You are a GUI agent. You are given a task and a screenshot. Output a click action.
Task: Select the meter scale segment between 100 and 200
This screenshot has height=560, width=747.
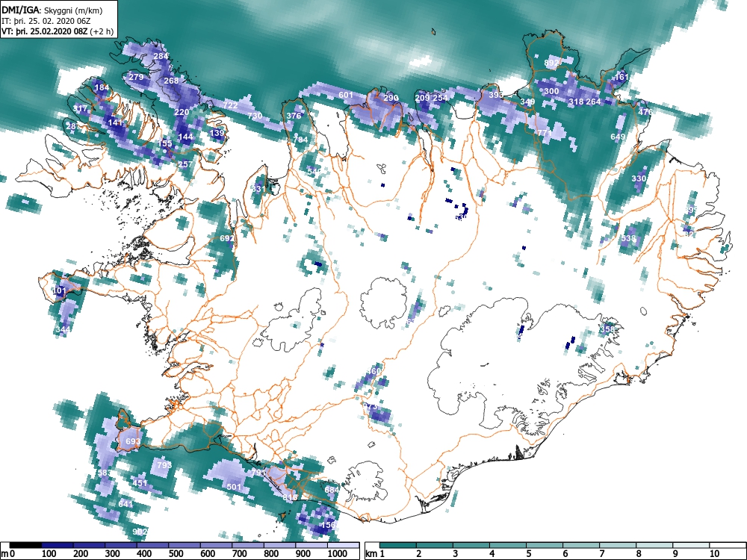(58, 546)
